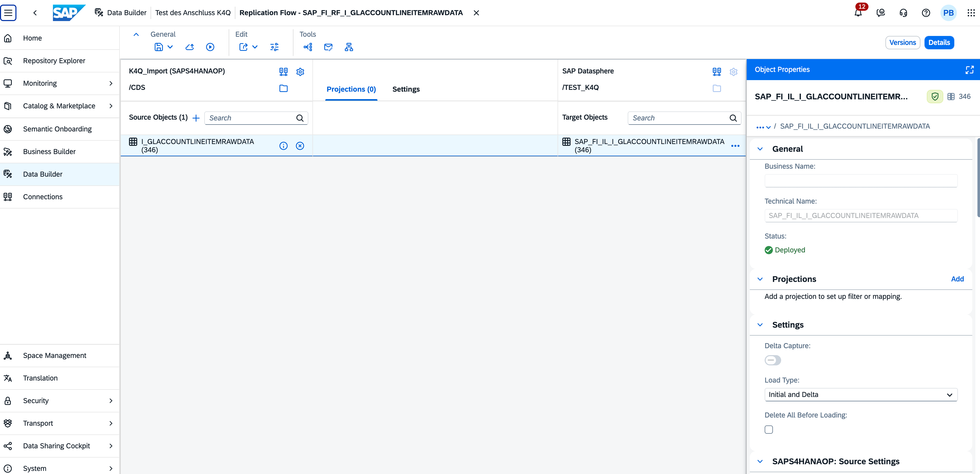Click the Deploy cloud icon
Screen dimensions: 980x474
(x=189, y=47)
